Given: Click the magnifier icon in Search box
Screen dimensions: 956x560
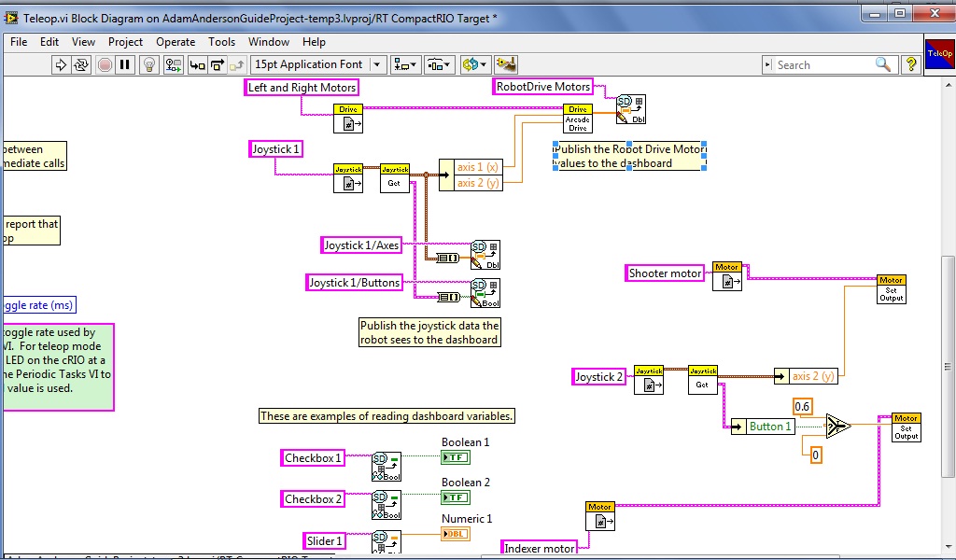Looking at the screenshot, I should coord(883,64).
